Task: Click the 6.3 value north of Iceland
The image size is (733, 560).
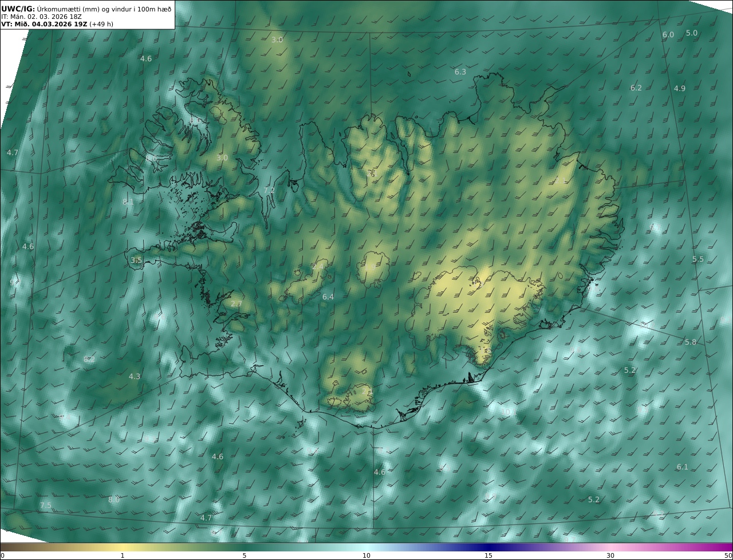Action: coord(460,72)
